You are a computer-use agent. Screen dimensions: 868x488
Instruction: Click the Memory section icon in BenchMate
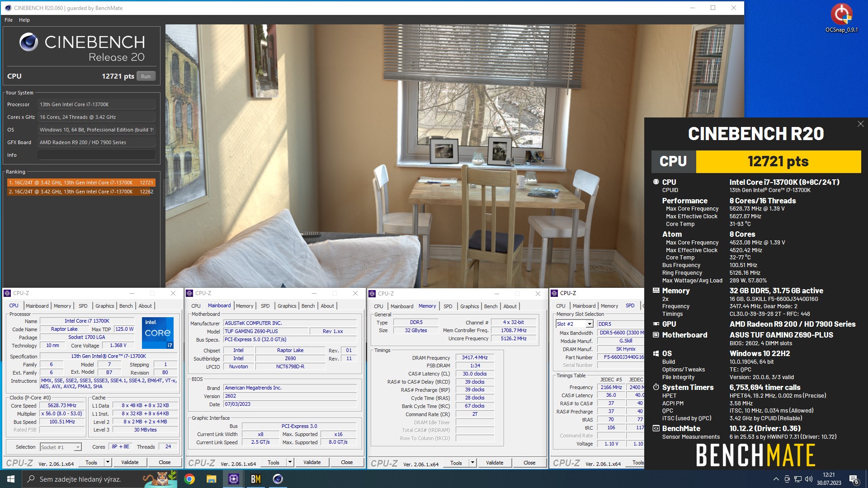pos(656,291)
